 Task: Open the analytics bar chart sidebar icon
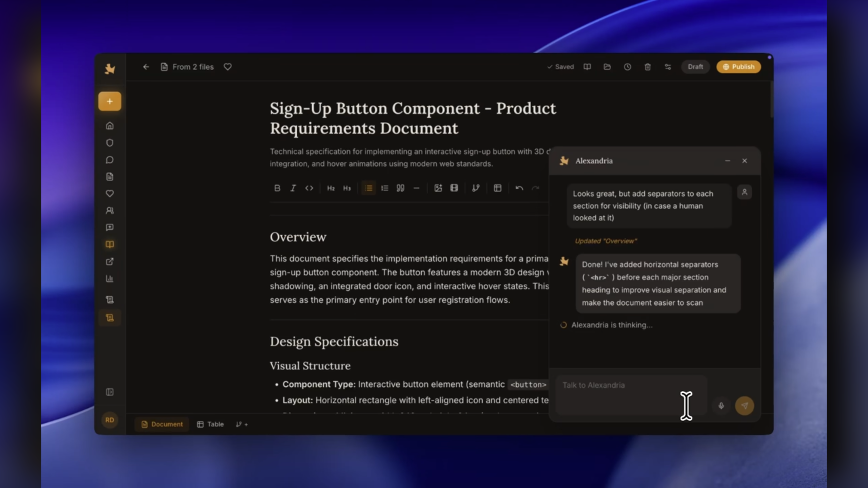(x=110, y=278)
